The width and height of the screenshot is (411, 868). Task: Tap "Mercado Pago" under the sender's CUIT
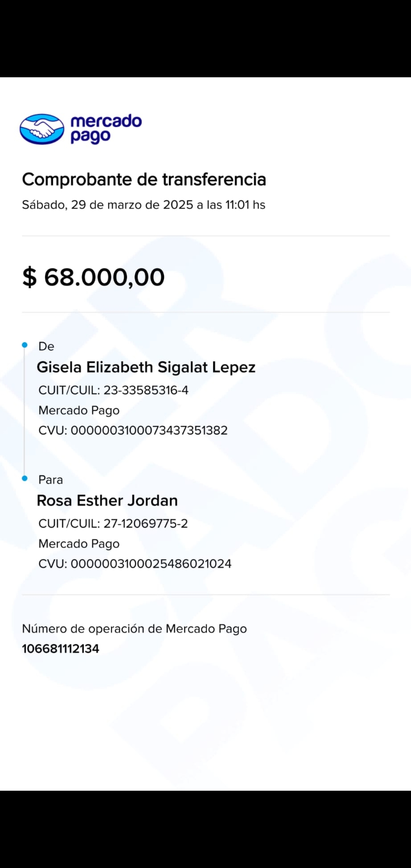click(79, 410)
